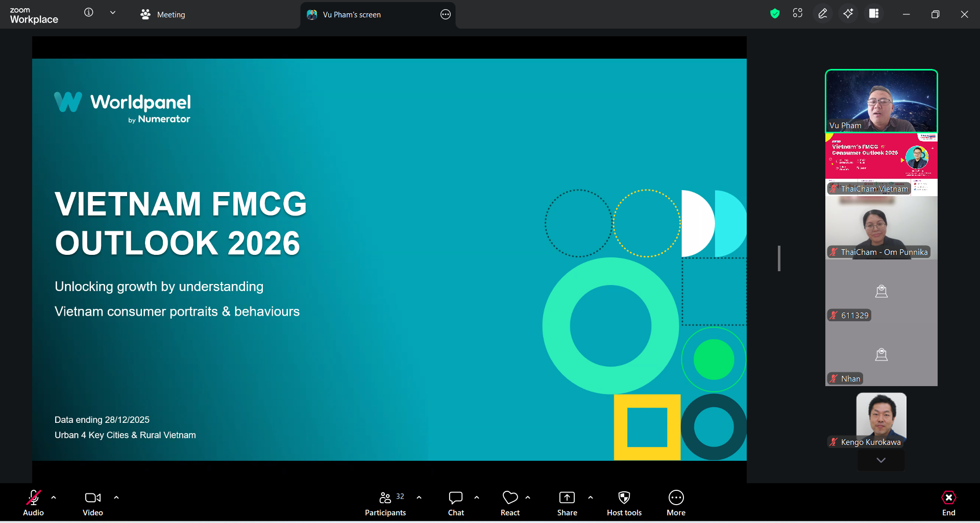Select Vu Pham's screen tab
The image size is (980, 523).
[352, 15]
